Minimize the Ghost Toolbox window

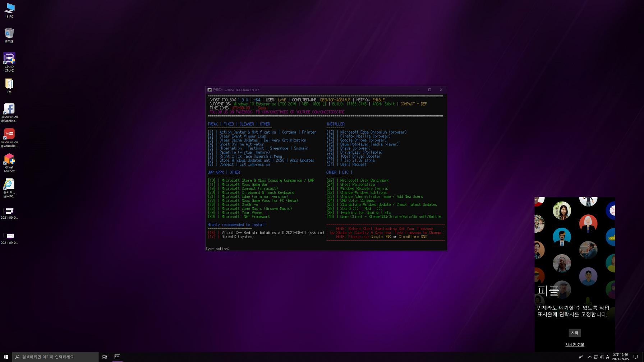[x=418, y=90]
